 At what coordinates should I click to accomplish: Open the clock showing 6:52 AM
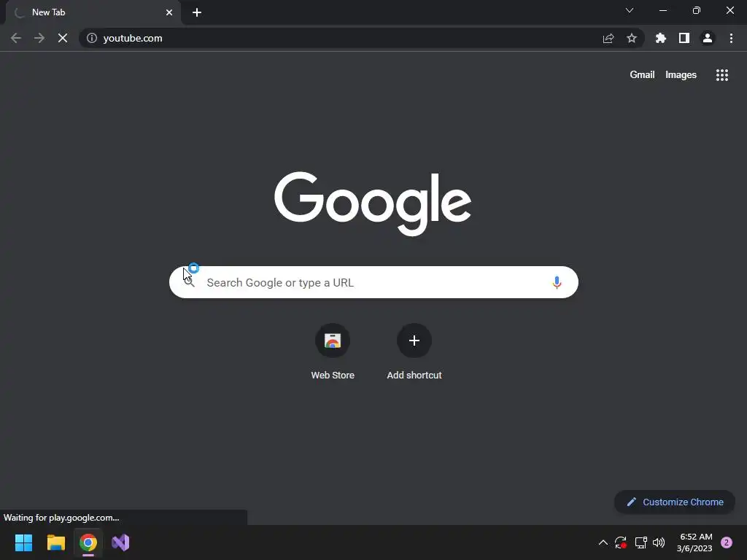pos(694,542)
